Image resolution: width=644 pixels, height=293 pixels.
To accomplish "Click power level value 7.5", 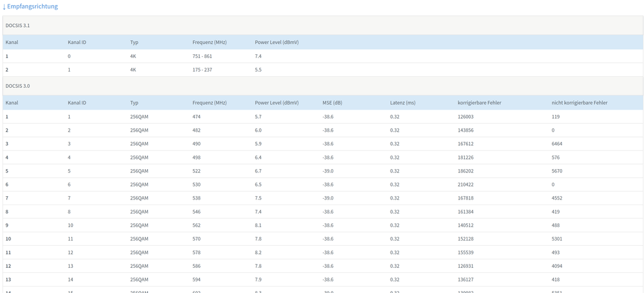I will click(x=259, y=198).
